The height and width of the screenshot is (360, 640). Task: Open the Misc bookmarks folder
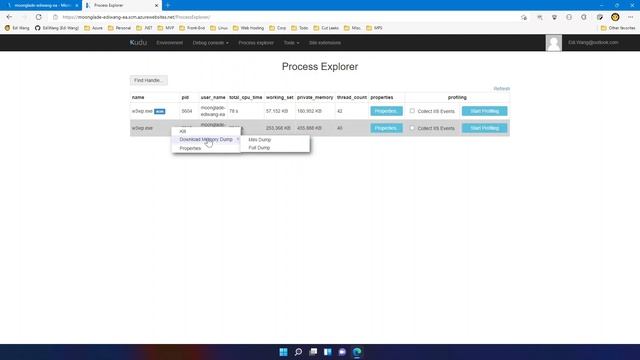point(352,28)
